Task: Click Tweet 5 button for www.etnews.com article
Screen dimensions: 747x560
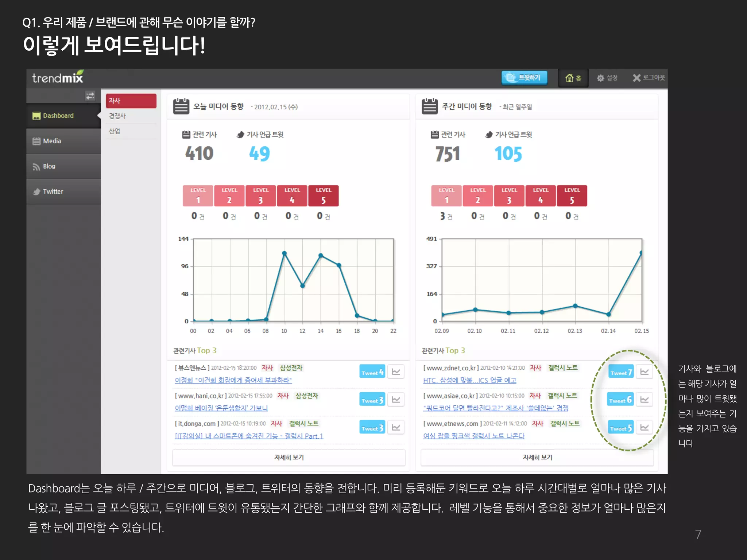Action: point(621,427)
